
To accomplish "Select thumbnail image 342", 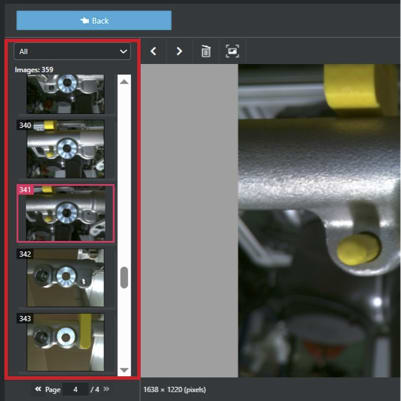I will coord(65,277).
